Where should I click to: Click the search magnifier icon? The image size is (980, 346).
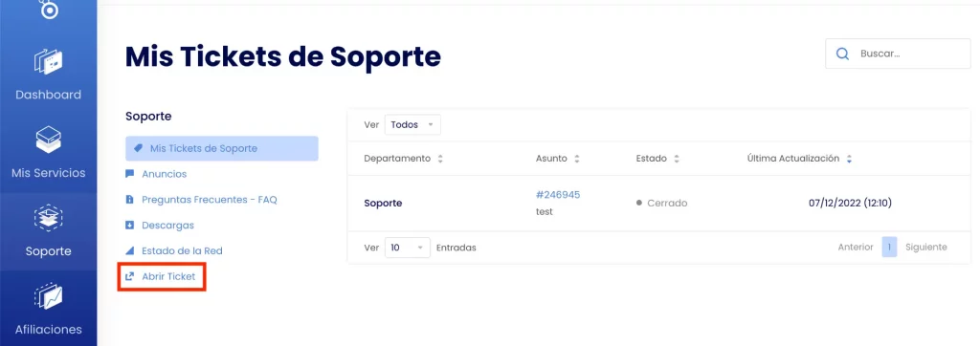[x=842, y=54]
